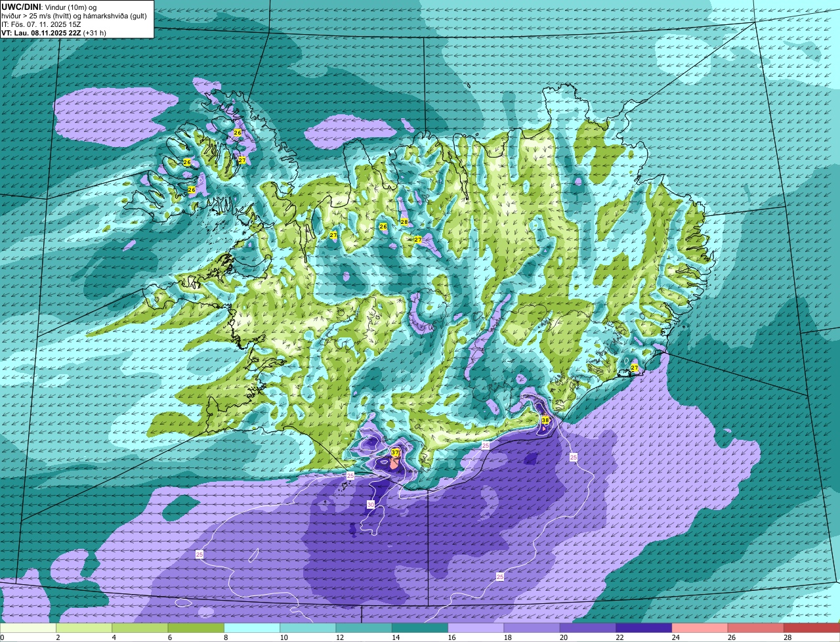Click the yellow gust label "37" on the map
The image size is (840, 642).
[x=395, y=453]
